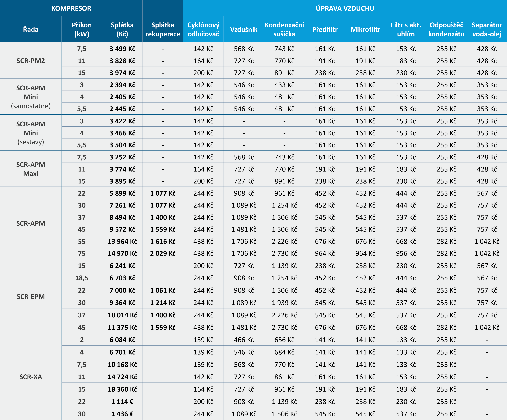Click the Odpouštěč kondenzátu column header
Image resolution: width=507 pixels, height=420 pixels.
point(446,30)
